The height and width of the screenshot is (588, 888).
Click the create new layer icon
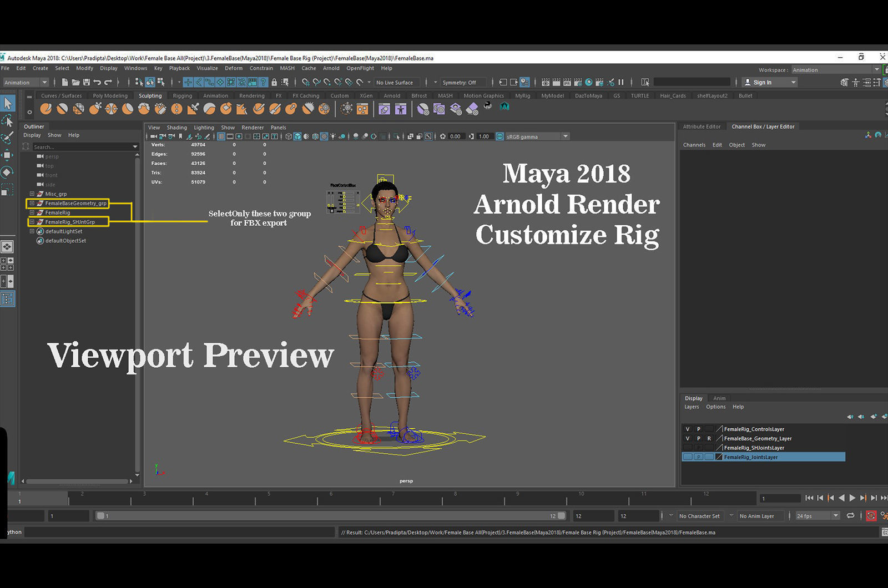click(874, 417)
